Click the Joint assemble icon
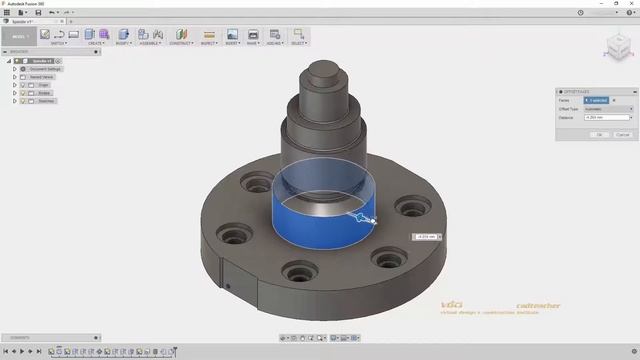 pyautogui.click(x=158, y=34)
